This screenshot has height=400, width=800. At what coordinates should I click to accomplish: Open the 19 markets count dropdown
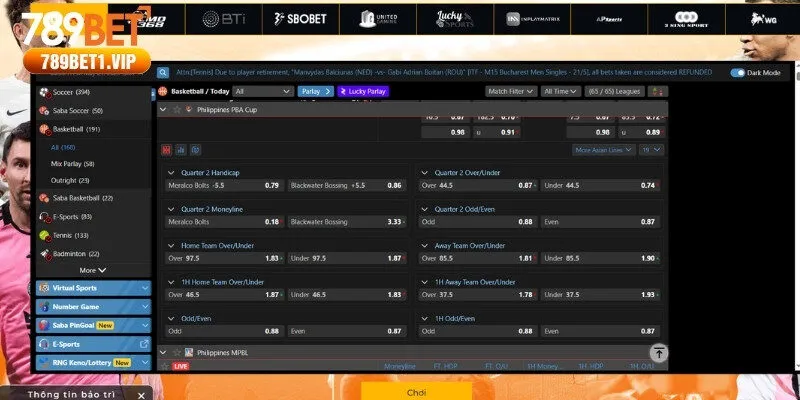point(651,150)
